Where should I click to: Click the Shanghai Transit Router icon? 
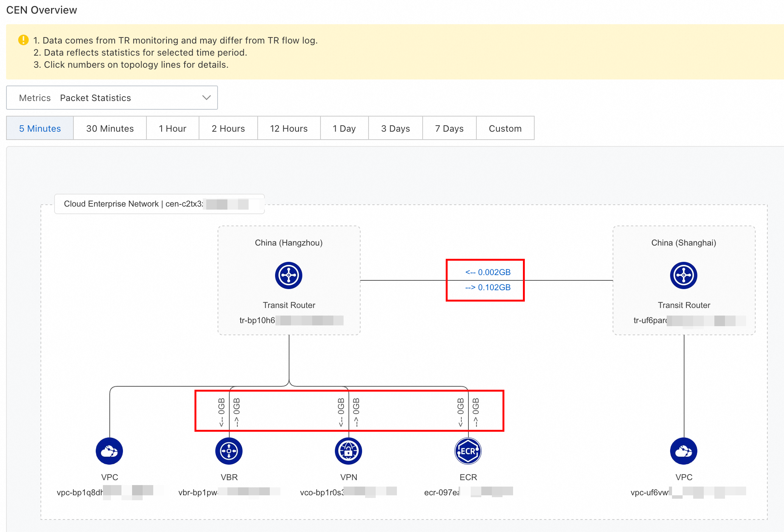point(683,275)
